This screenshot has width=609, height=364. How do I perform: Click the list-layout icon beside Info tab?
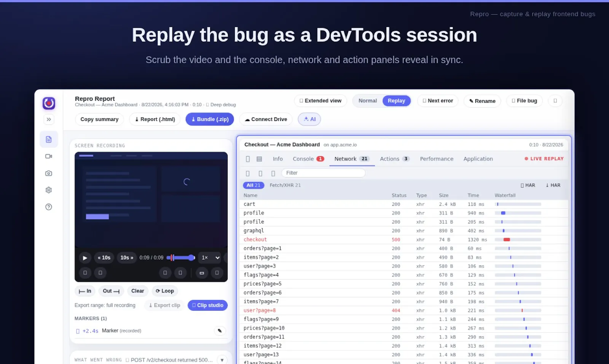(x=259, y=159)
